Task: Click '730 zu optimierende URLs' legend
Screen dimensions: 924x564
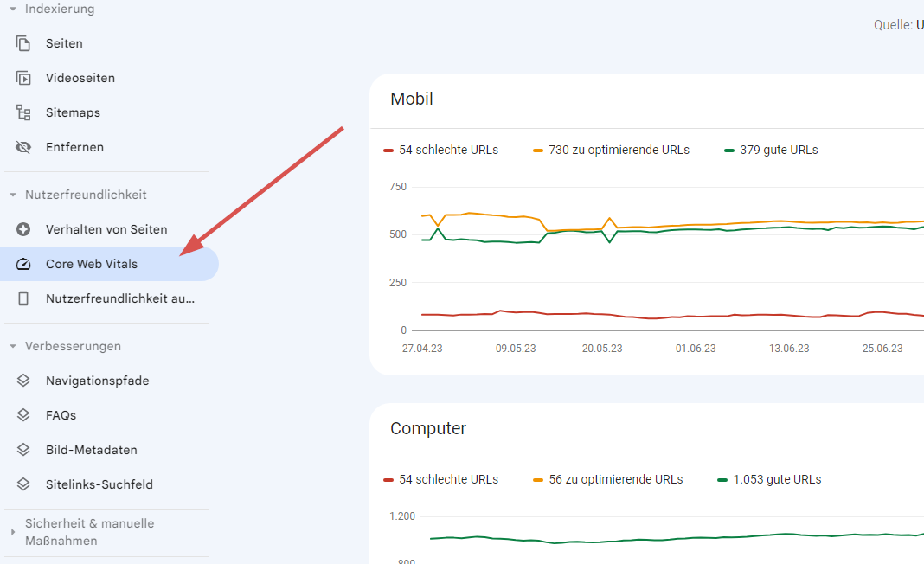Action: click(x=619, y=150)
